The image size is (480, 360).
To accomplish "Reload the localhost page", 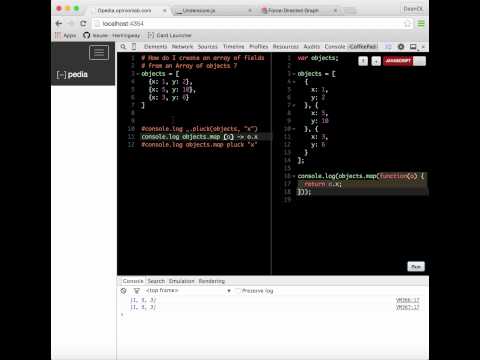I will (83, 23).
